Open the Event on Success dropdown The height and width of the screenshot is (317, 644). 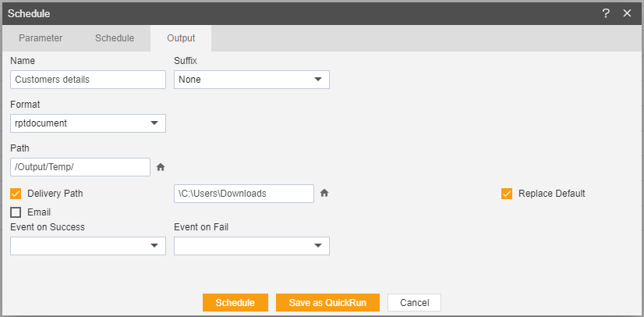point(88,245)
